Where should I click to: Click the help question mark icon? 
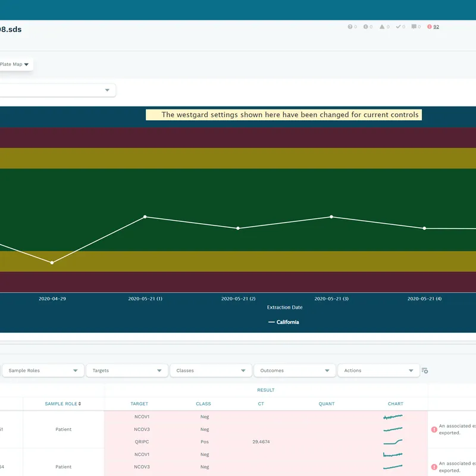[x=350, y=27]
